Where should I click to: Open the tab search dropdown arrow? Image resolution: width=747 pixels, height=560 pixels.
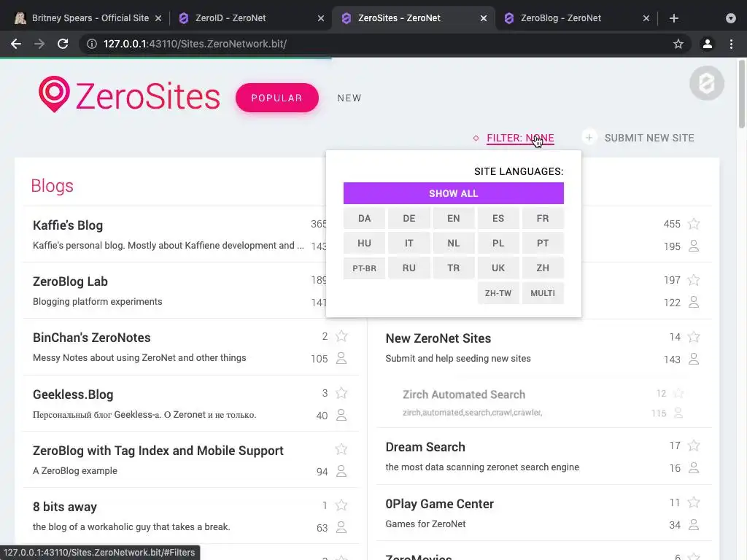click(x=731, y=18)
